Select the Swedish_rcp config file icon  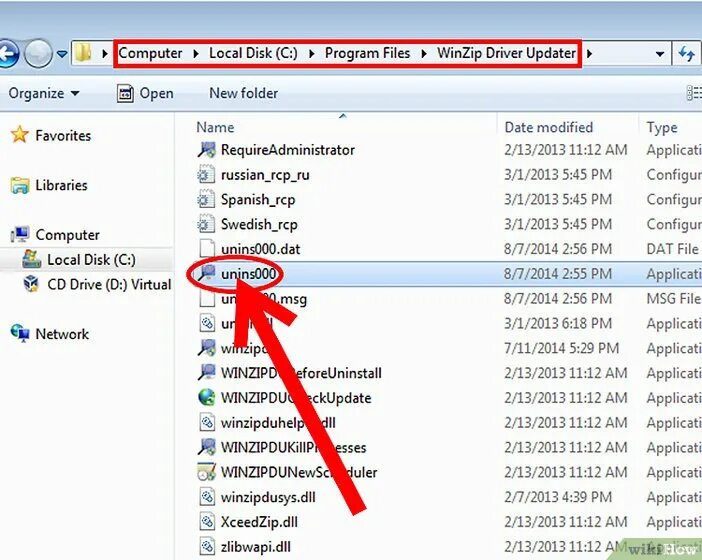tap(206, 224)
